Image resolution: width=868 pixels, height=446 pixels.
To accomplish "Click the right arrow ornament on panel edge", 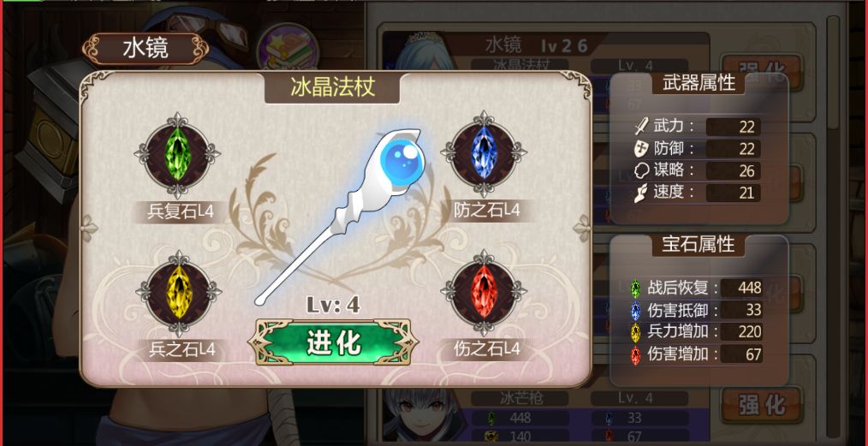I will [x=582, y=228].
